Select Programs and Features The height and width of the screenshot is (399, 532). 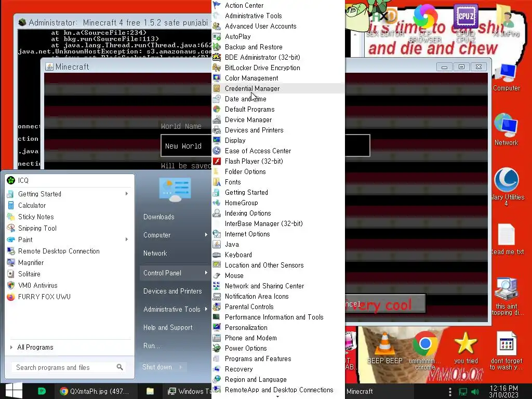click(x=278, y=358)
